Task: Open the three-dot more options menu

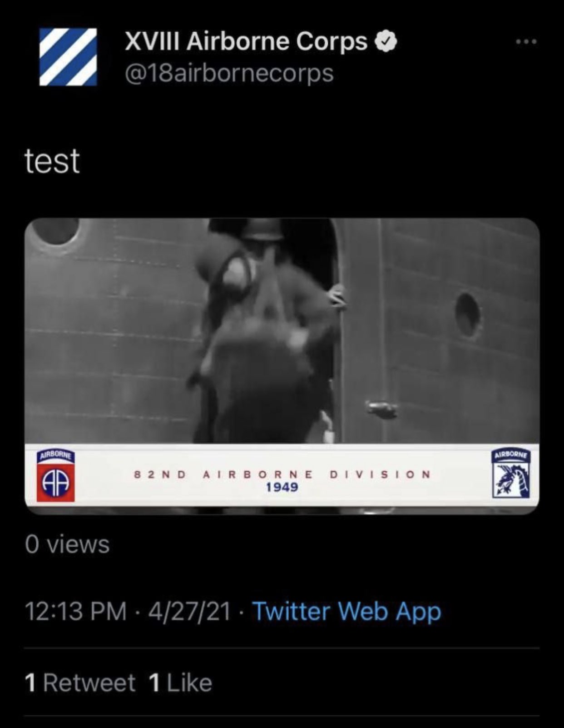Action: (527, 42)
